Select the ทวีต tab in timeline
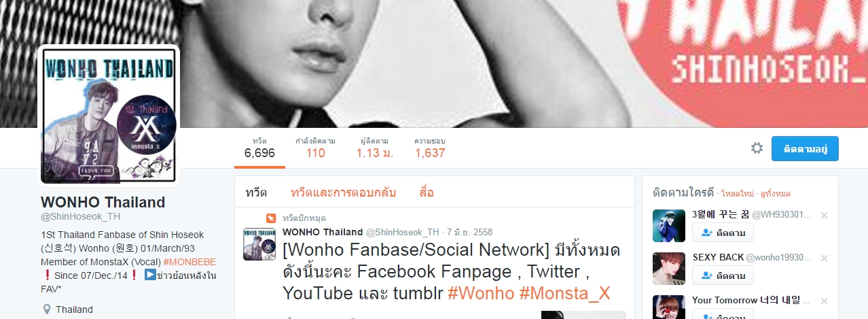Image resolution: width=868 pixels, height=319 pixels. tap(255, 192)
